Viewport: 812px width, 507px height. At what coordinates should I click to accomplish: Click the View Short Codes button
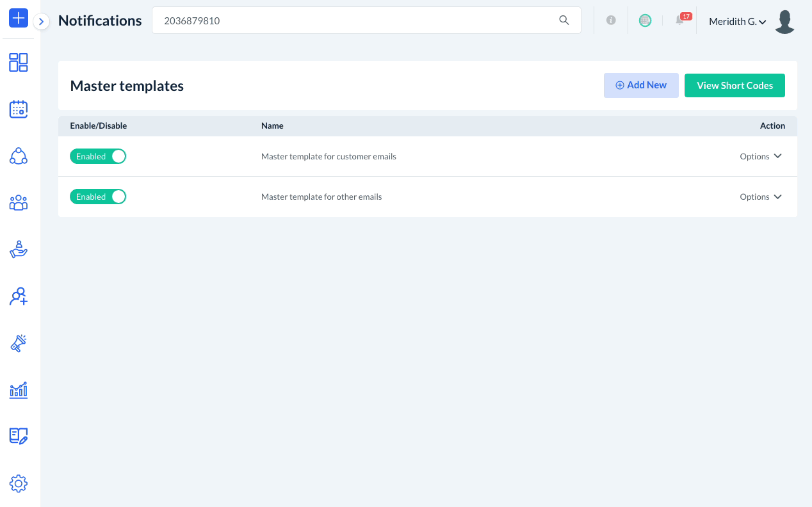735,85
